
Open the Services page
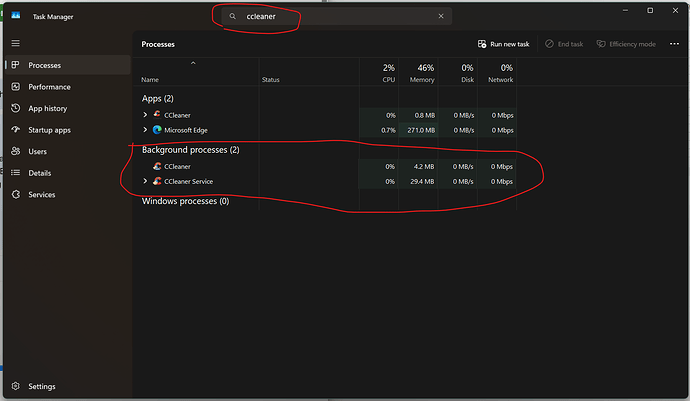click(x=69, y=195)
